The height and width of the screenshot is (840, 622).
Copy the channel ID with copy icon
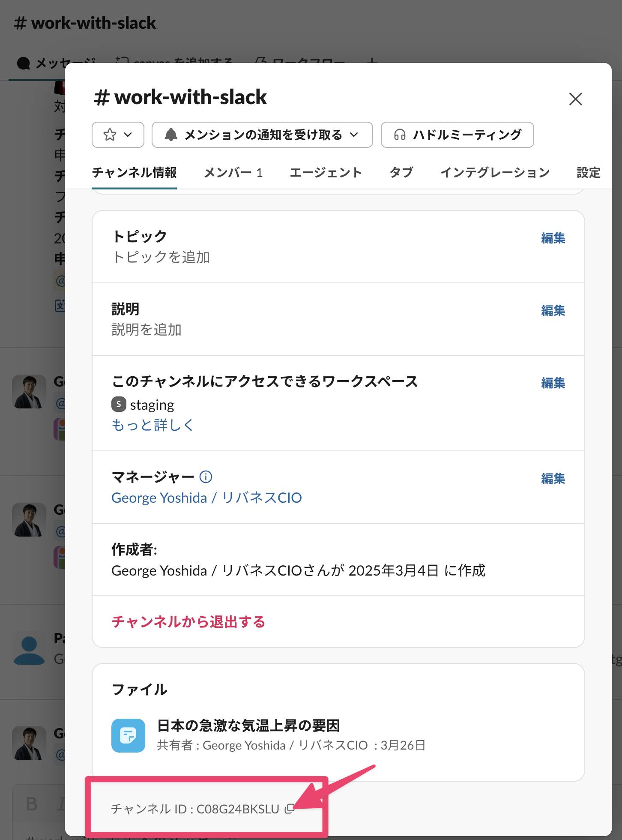(x=290, y=809)
